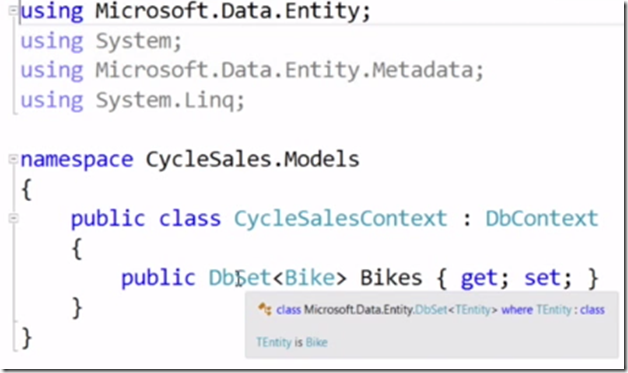Click the Bike link in the tooltip
This screenshot has width=628, height=373.
pos(316,342)
